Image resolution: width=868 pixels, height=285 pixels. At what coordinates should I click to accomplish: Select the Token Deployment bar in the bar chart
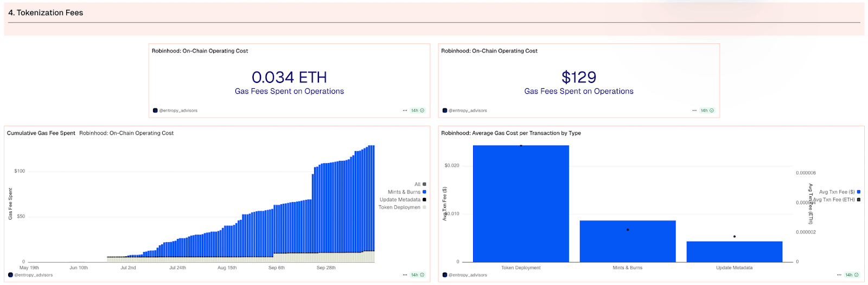click(521, 204)
